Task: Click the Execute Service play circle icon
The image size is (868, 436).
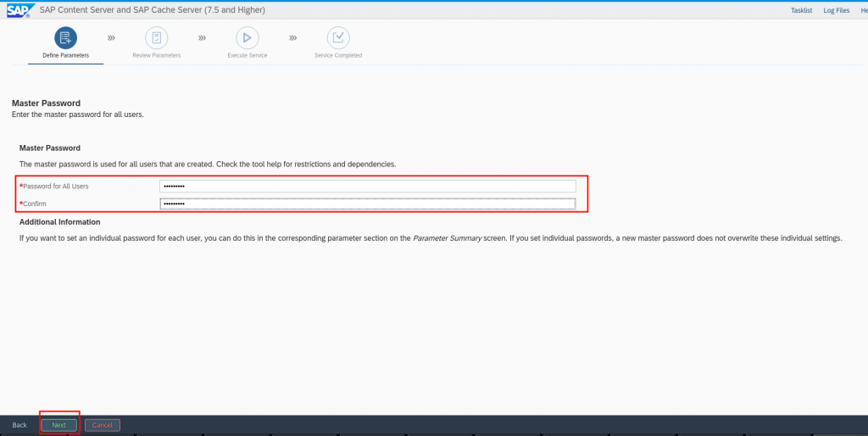Action: tap(247, 37)
